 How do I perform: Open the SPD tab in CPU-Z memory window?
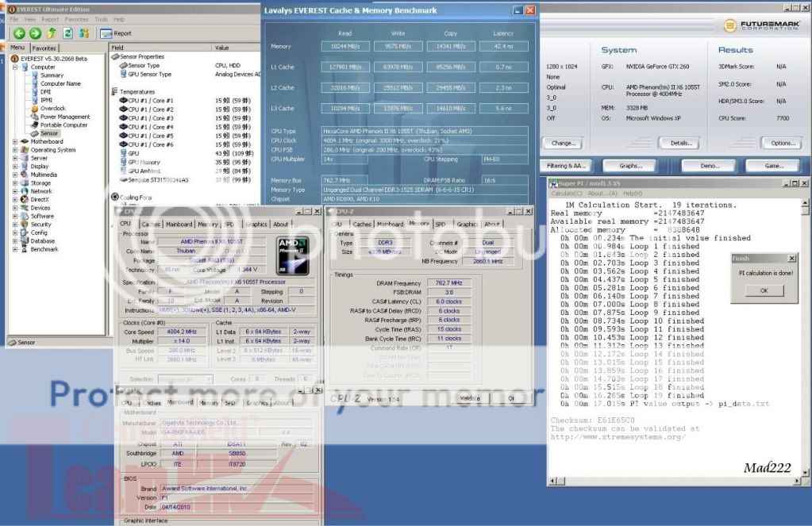click(441, 224)
